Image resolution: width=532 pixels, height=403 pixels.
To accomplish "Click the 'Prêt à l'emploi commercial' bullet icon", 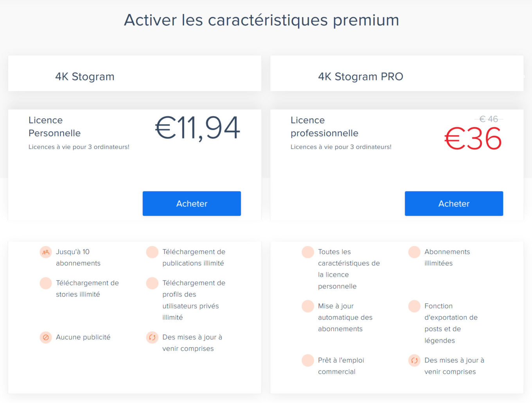I will coord(307,360).
